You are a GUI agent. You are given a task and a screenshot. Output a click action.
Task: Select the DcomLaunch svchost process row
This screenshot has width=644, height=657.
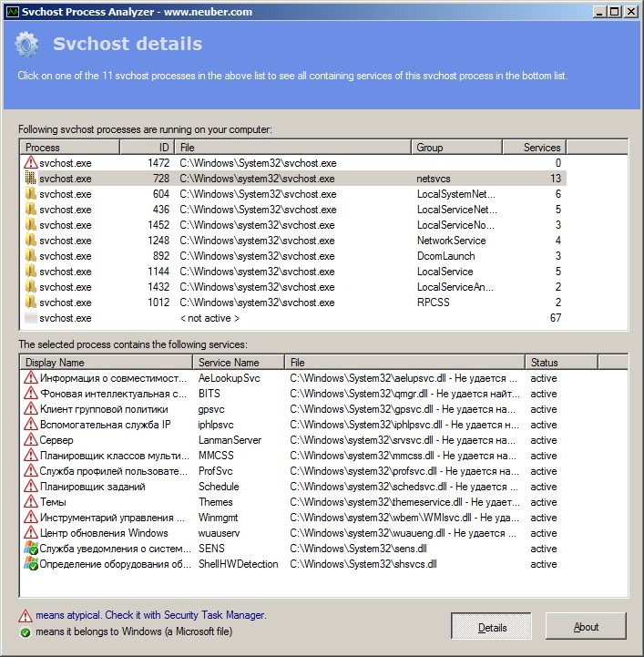click(x=295, y=255)
